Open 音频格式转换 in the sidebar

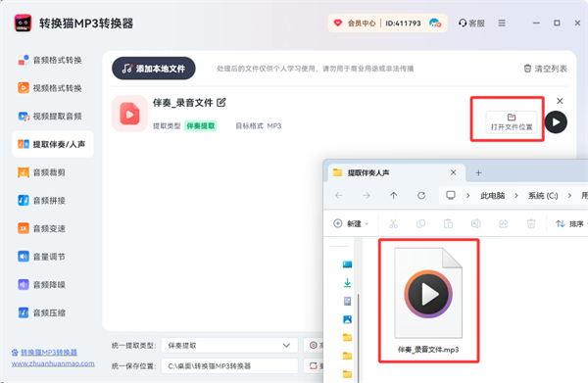pyautogui.click(x=50, y=60)
